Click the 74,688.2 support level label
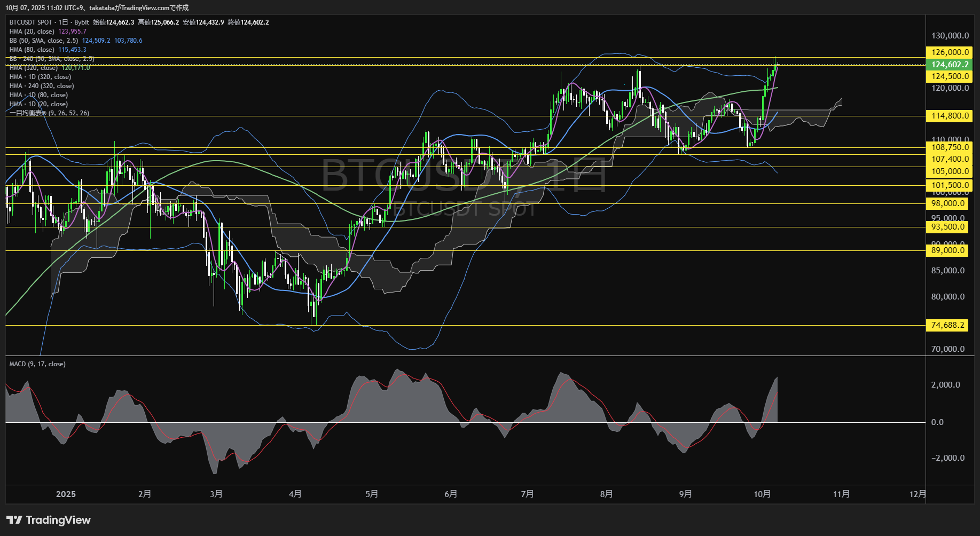The height and width of the screenshot is (536, 980). tap(947, 325)
